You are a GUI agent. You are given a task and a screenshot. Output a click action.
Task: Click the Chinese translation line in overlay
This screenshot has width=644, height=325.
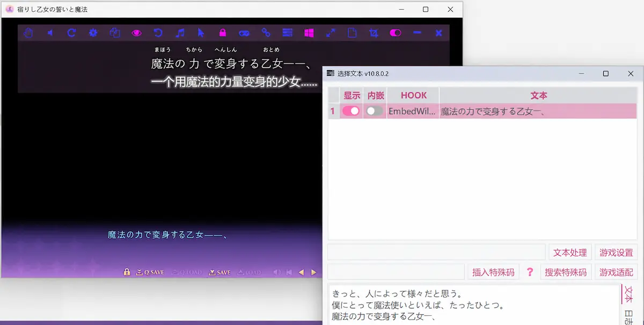[x=234, y=82]
